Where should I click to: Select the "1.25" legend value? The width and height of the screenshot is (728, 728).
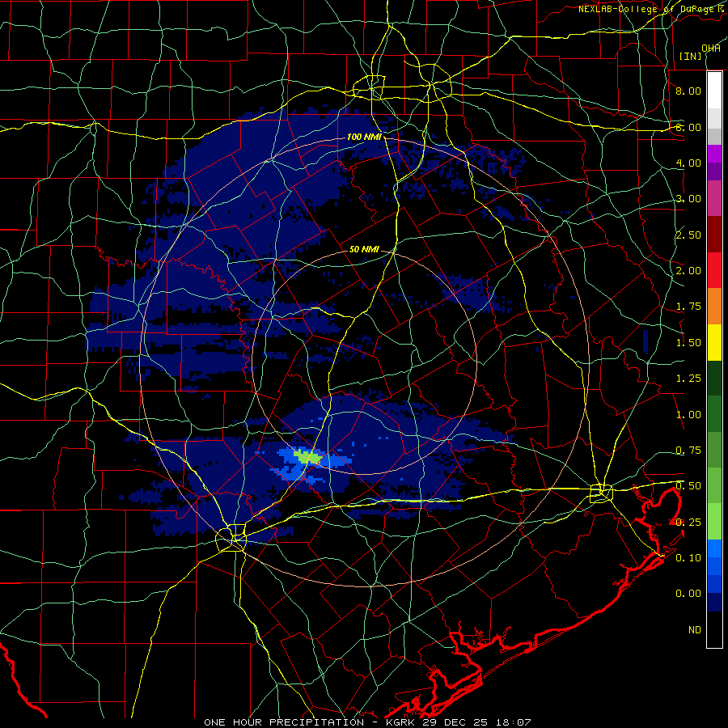click(688, 379)
